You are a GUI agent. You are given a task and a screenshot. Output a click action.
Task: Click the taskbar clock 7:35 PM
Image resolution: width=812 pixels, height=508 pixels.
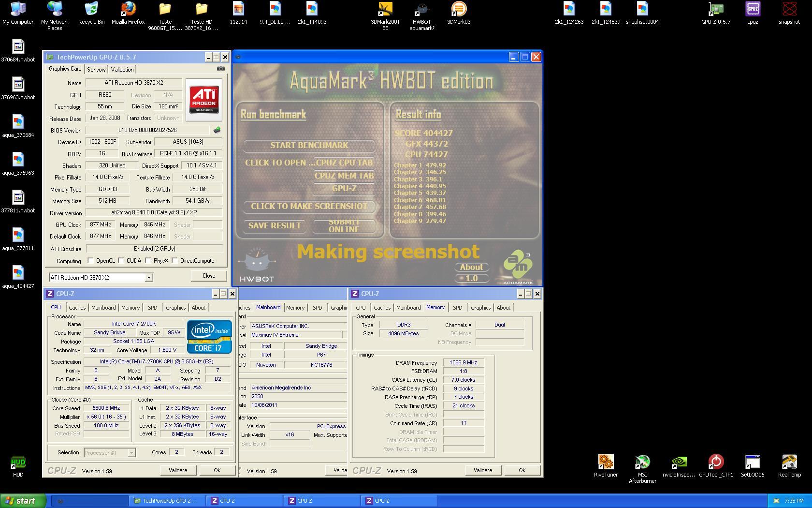794,501
